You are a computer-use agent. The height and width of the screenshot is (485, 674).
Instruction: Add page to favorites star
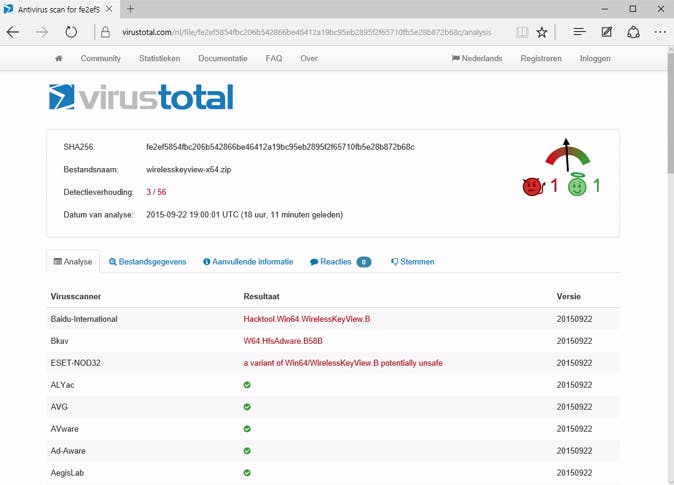542,32
